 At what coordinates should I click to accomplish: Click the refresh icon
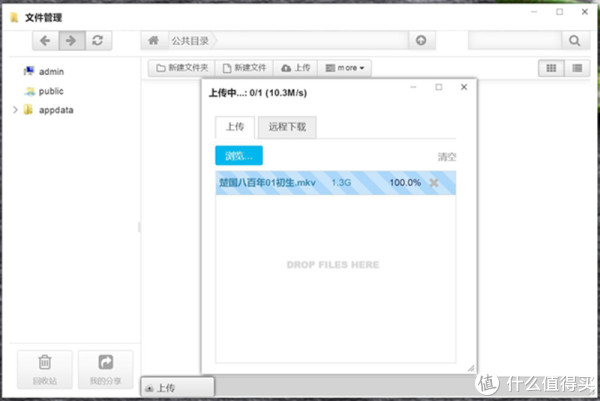coord(97,41)
